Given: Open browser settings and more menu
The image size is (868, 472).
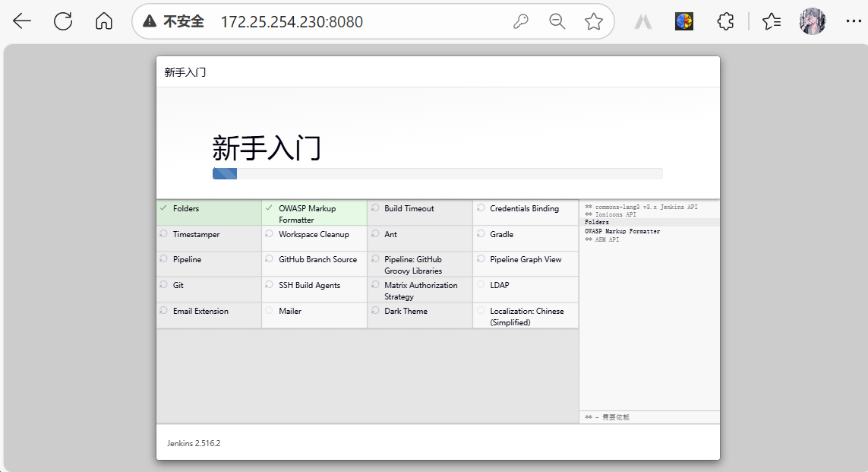Looking at the screenshot, I should (854, 21).
